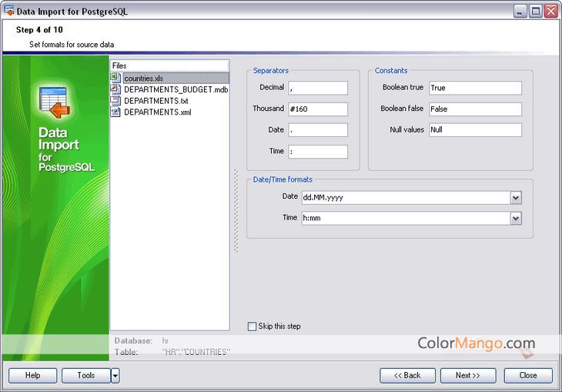This screenshot has width=562, height=392.
Task: Open the Date format dropdown
Action: click(515, 198)
